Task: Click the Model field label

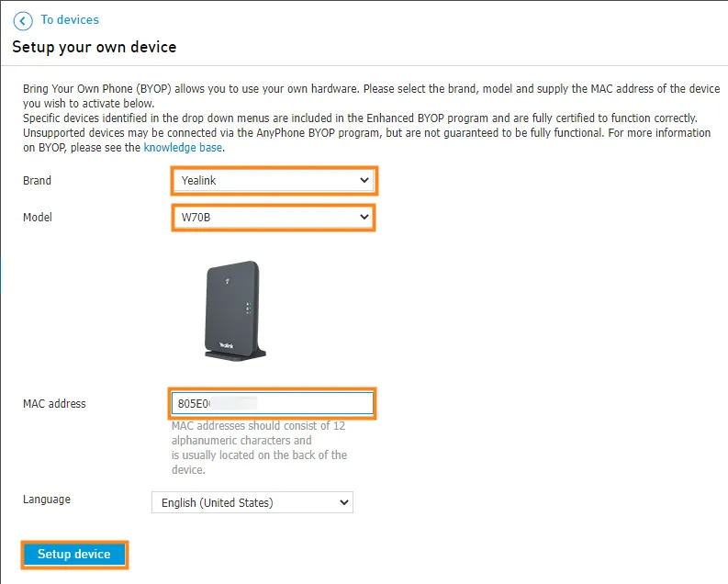Action: tap(38, 218)
